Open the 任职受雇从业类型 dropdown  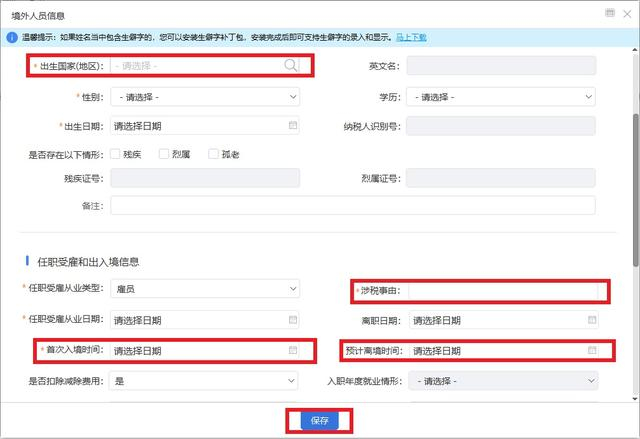tap(205, 288)
